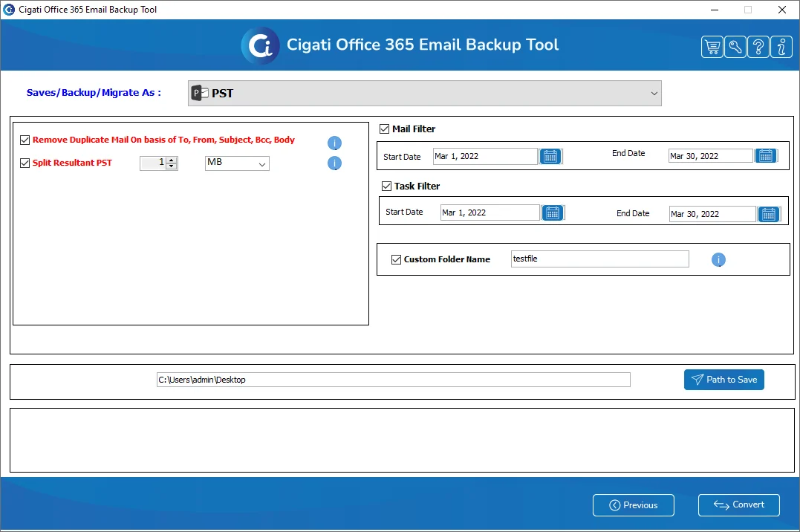Click the Cigati logo in header
800x532 pixels.
260,45
